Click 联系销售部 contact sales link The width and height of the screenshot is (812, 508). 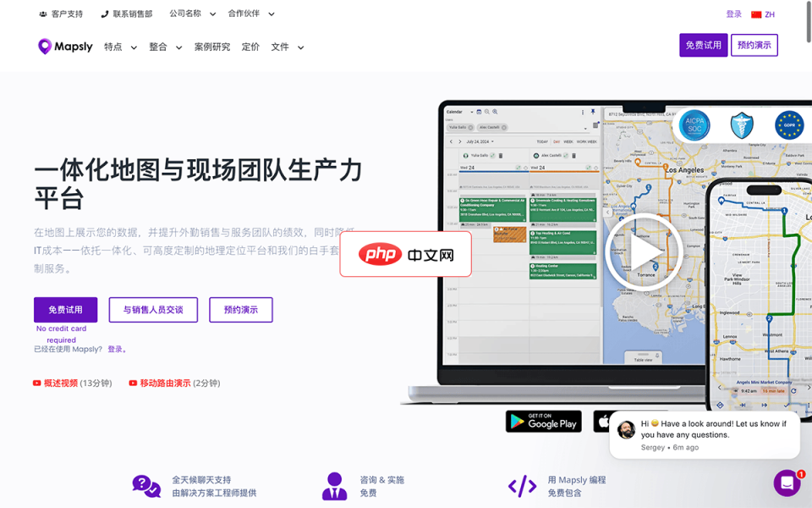[x=127, y=14]
